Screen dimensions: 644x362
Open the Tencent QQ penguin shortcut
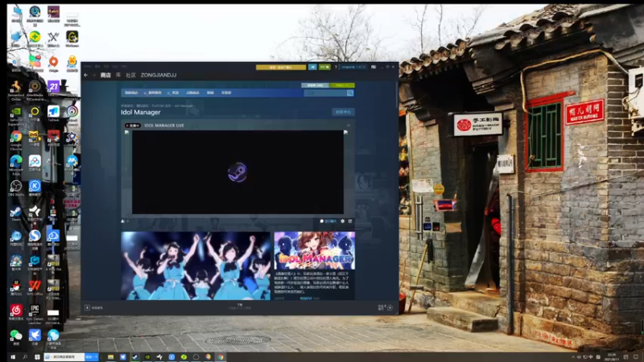pos(16,287)
